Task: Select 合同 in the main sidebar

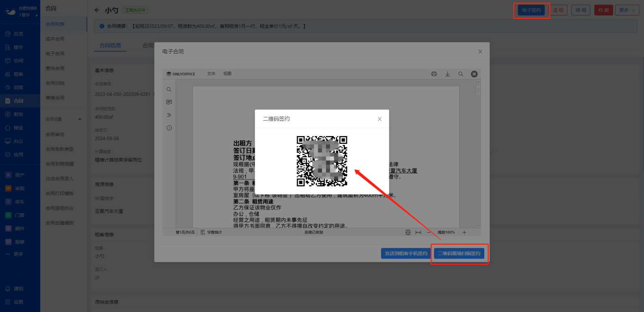Action: pos(20,101)
